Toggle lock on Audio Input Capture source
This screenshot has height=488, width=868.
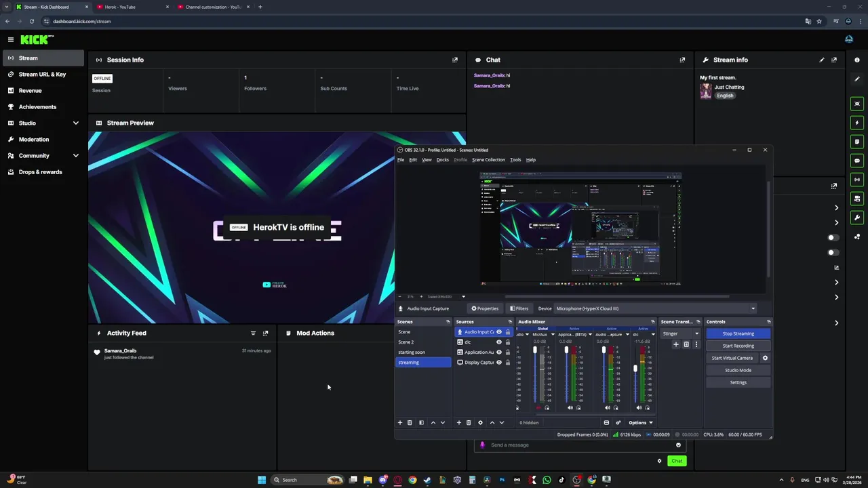(508, 332)
